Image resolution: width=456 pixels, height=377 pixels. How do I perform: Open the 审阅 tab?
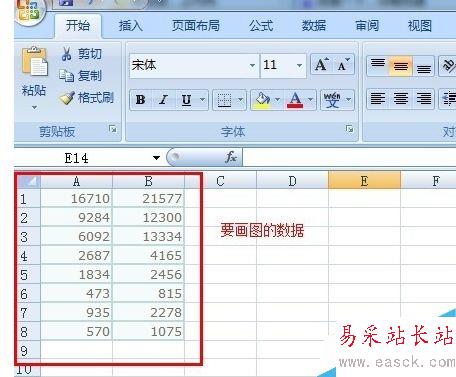[367, 26]
